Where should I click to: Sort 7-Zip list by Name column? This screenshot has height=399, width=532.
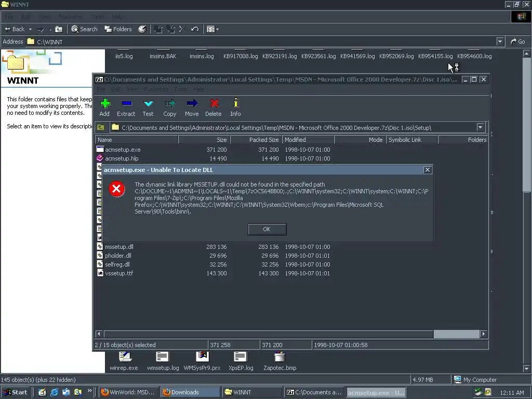137,140
